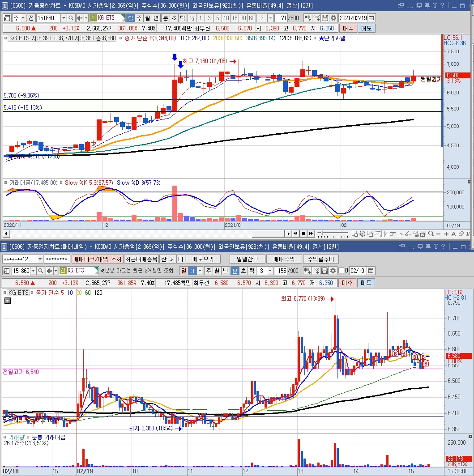Select 일 (daily) period in upper chart
Image resolution: width=474 pixels, height=476 pixels.
click(130, 18)
